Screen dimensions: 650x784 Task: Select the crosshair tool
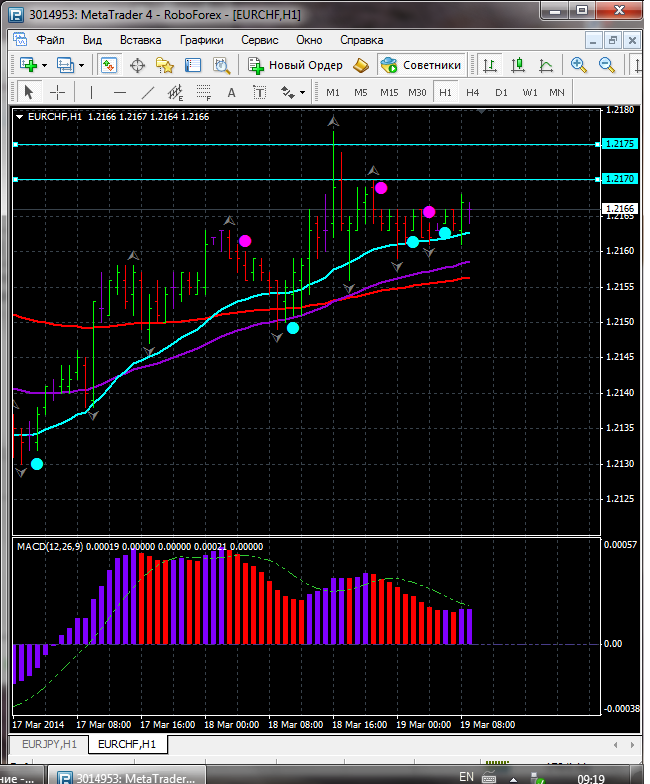point(58,92)
